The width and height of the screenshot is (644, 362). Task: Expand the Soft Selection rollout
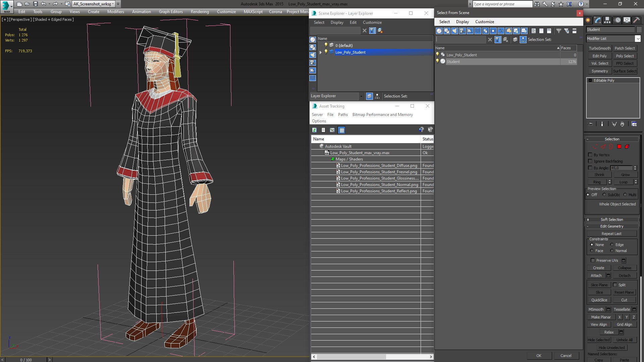click(x=612, y=220)
